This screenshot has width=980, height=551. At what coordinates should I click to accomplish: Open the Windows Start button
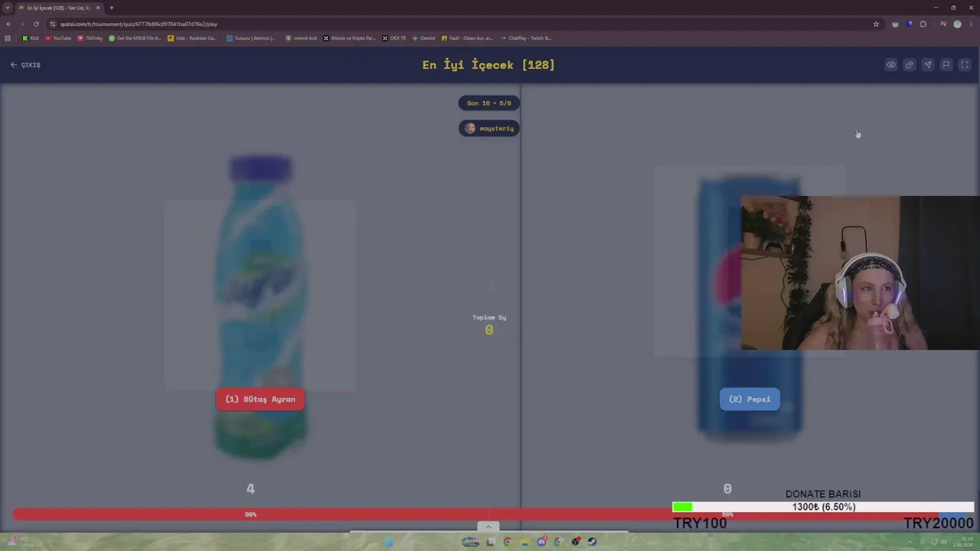pyautogui.click(x=388, y=542)
